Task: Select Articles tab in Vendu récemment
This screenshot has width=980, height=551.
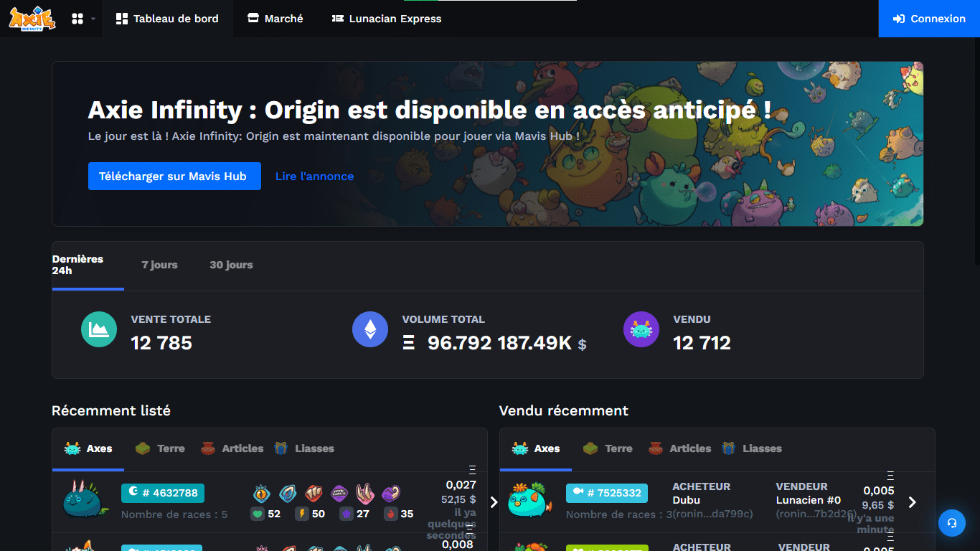Action: (679, 448)
